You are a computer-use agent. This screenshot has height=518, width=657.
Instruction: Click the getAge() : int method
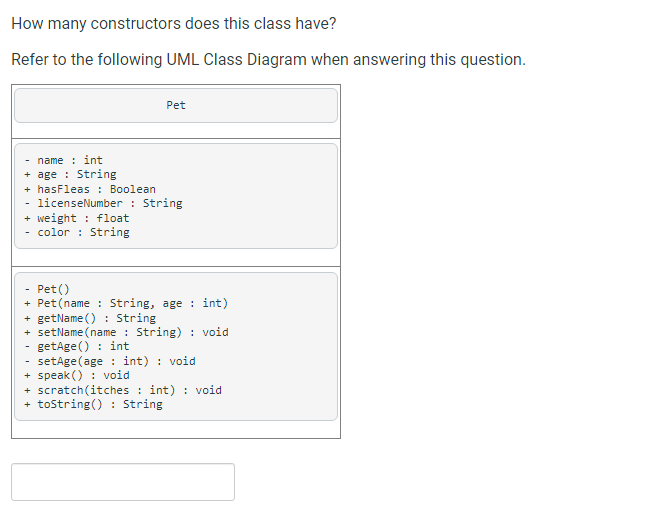tap(77, 347)
